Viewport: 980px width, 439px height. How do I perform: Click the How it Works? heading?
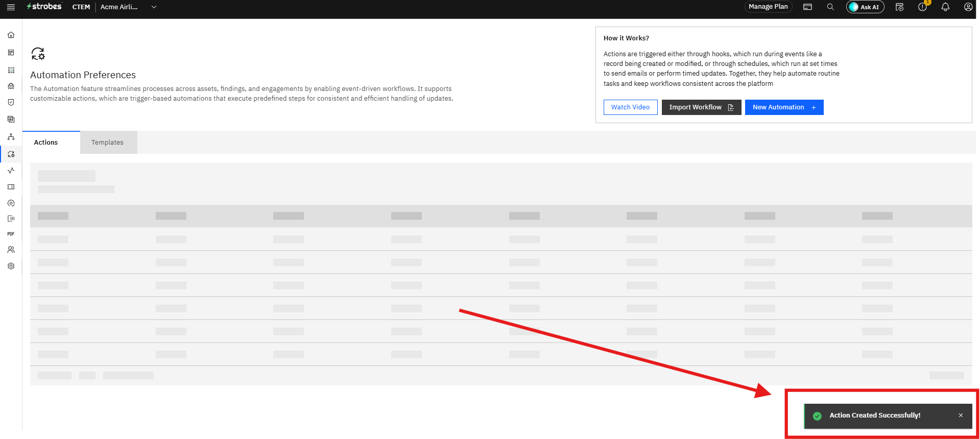[x=626, y=38]
